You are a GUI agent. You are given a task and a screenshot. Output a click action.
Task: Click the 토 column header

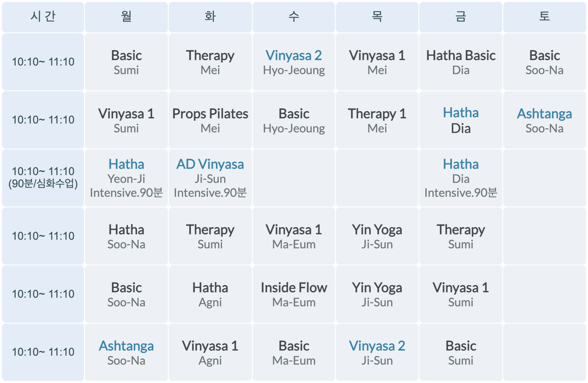pos(544,17)
